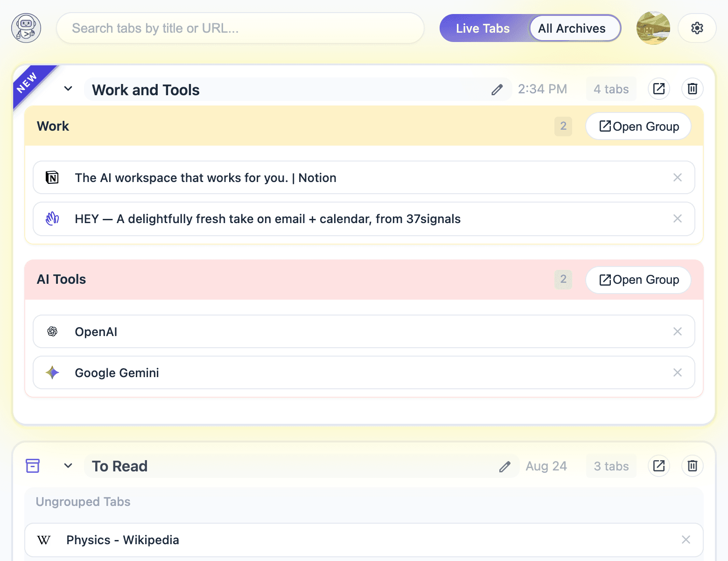Open the AI Tools group
The height and width of the screenshot is (561, 728).
[638, 280]
